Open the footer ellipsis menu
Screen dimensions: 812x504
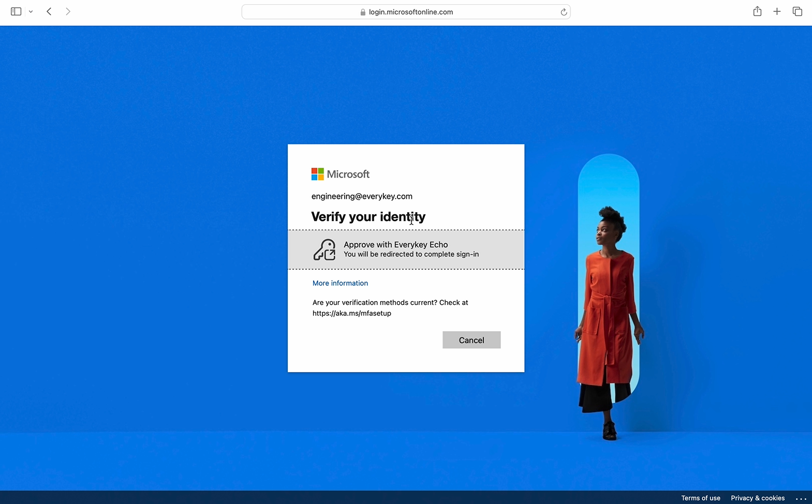point(801,498)
